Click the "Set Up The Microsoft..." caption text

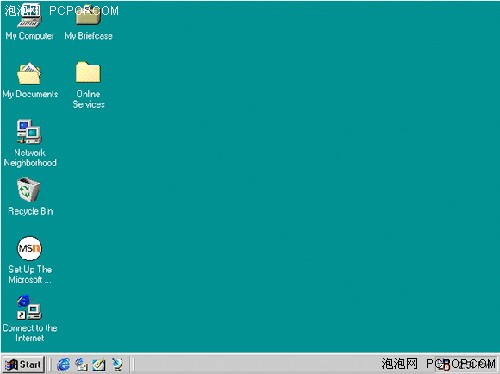(x=30, y=274)
